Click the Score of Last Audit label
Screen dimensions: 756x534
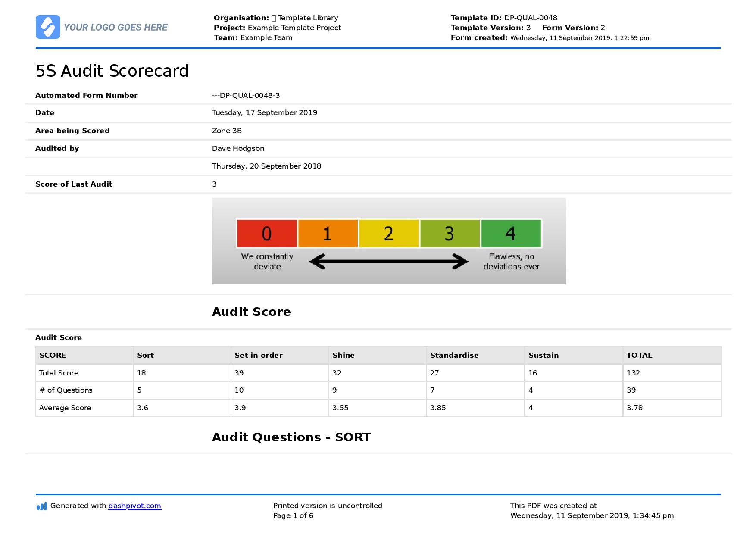[x=74, y=184]
